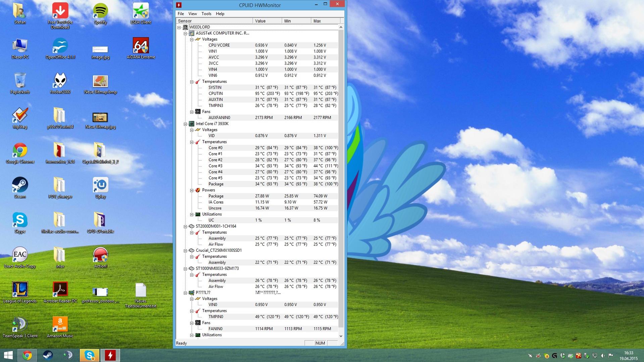The image size is (644, 362).
Task: Collapse the Powers section under Intel Core i7
Action: click(192, 190)
